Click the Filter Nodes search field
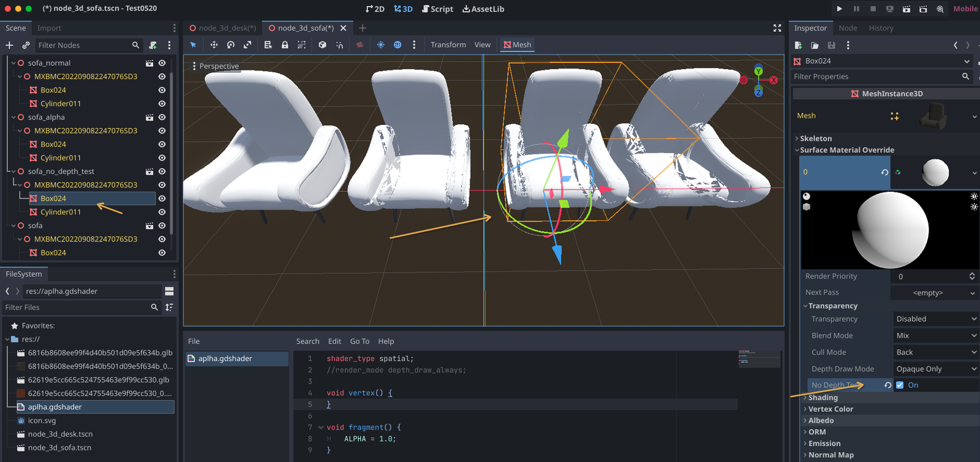 coord(88,45)
